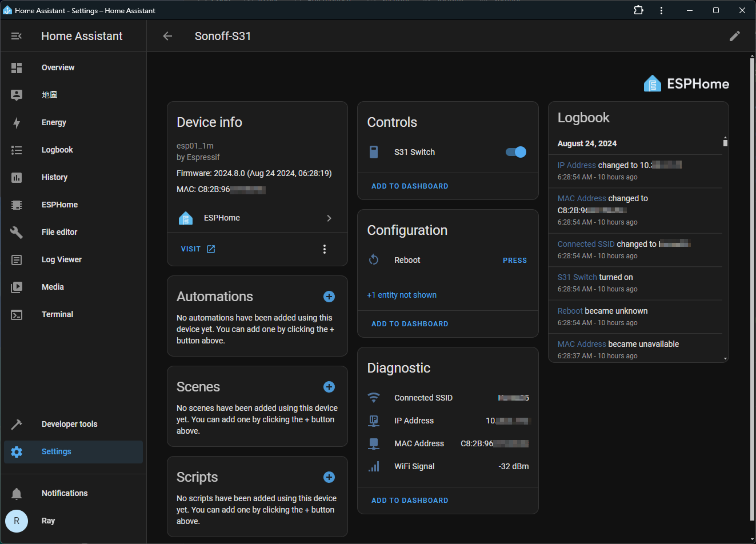Screen dimensions: 756x544
Task: Open IP Address link in Logbook
Action: click(x=577, y=165)
